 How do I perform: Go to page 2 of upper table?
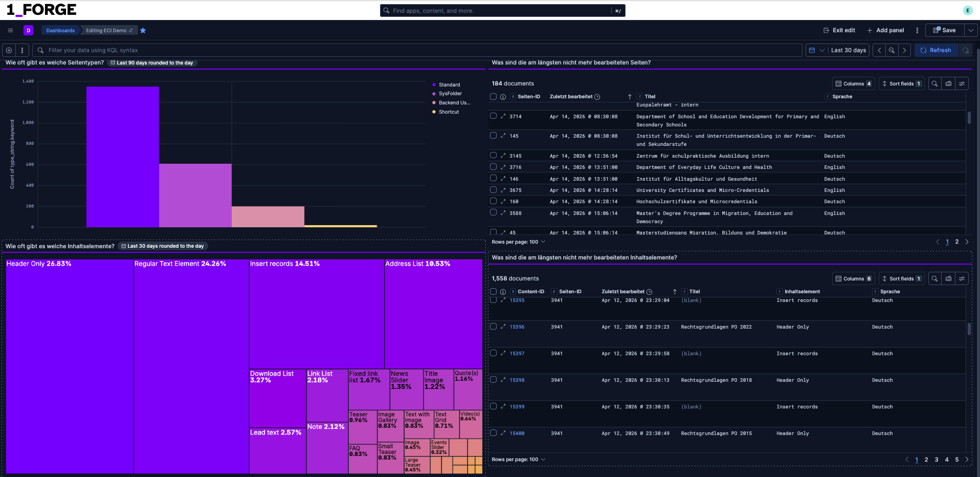(x=957, y=242)
